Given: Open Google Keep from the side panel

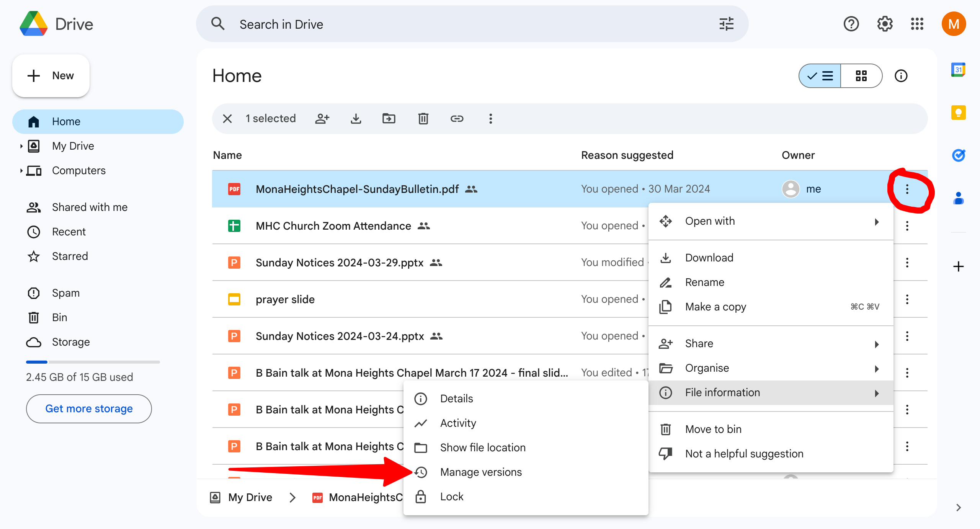Looking at the screenshot, I should click(x=958, y=112).
